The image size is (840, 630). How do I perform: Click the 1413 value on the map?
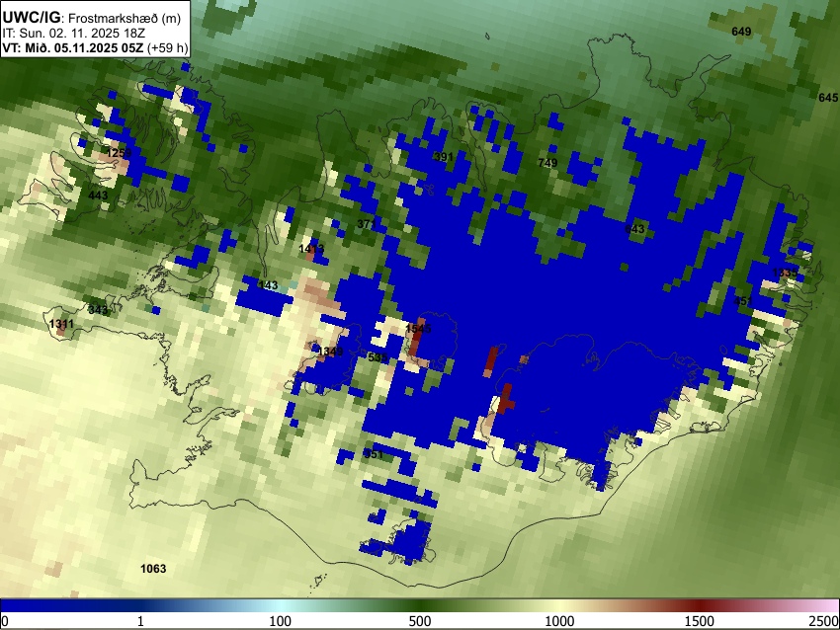[x=311, y=249]
